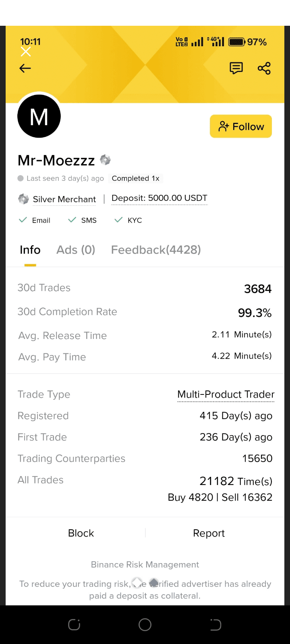The image size is (290, 644).
Task: Switch to the Feedback(4428) tab
Action: coord(156,250)
